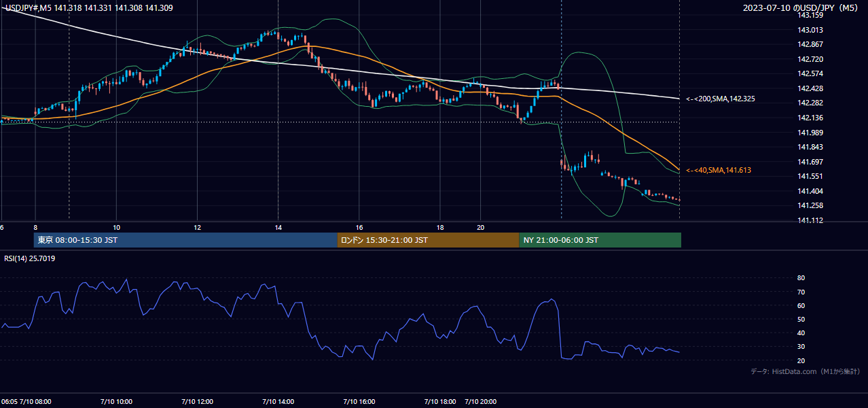Click price axis value 142.136

(810, 118)
